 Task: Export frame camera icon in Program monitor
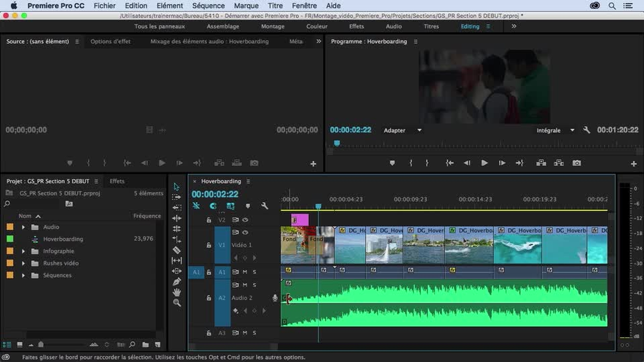pos(577,163)
